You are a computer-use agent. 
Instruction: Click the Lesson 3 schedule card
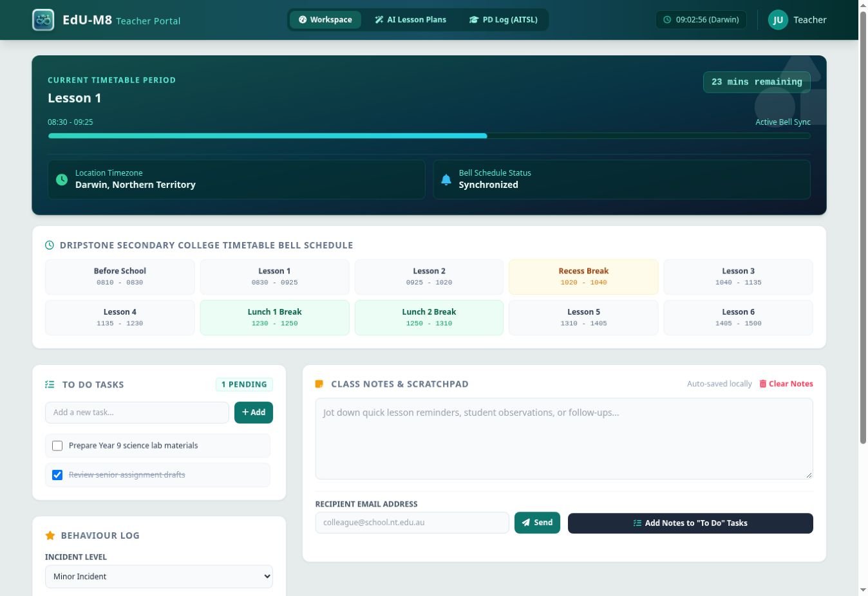click(738, 277)
